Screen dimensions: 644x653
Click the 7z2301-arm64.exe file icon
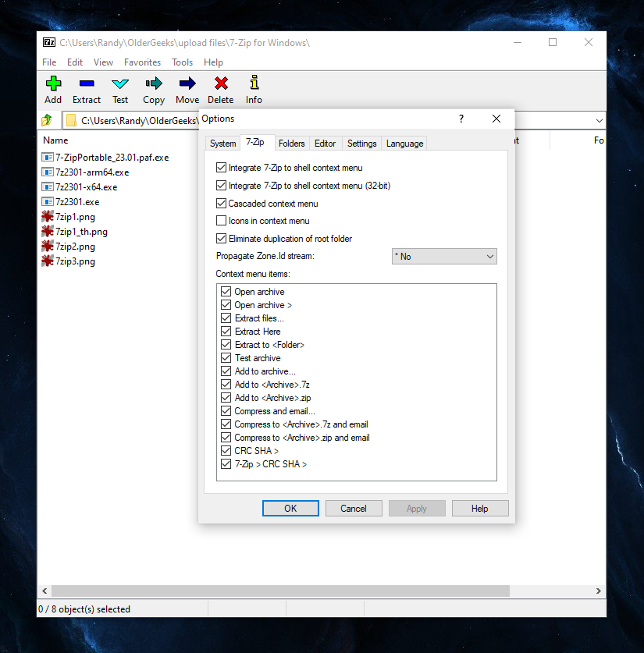[48, 172]
